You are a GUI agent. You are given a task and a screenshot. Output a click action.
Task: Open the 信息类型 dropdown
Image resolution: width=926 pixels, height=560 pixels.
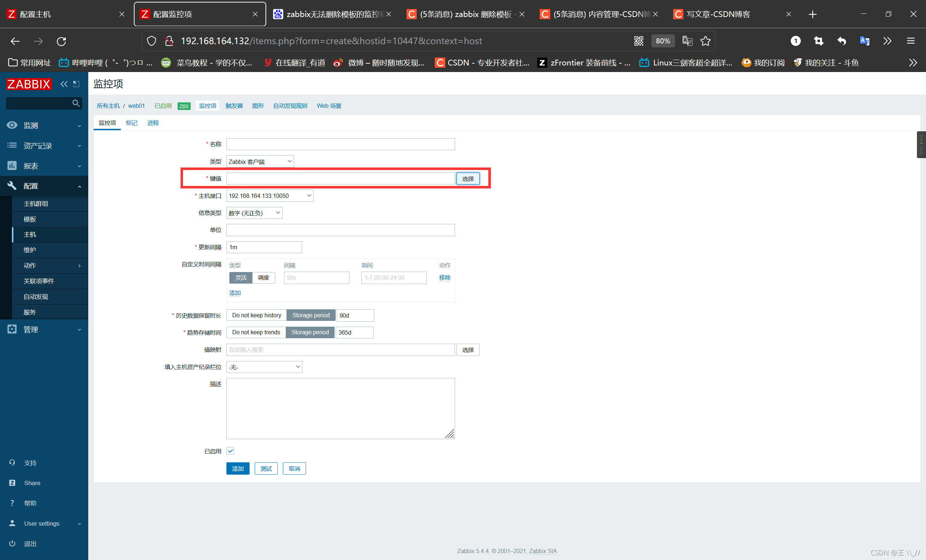(254, 213)
